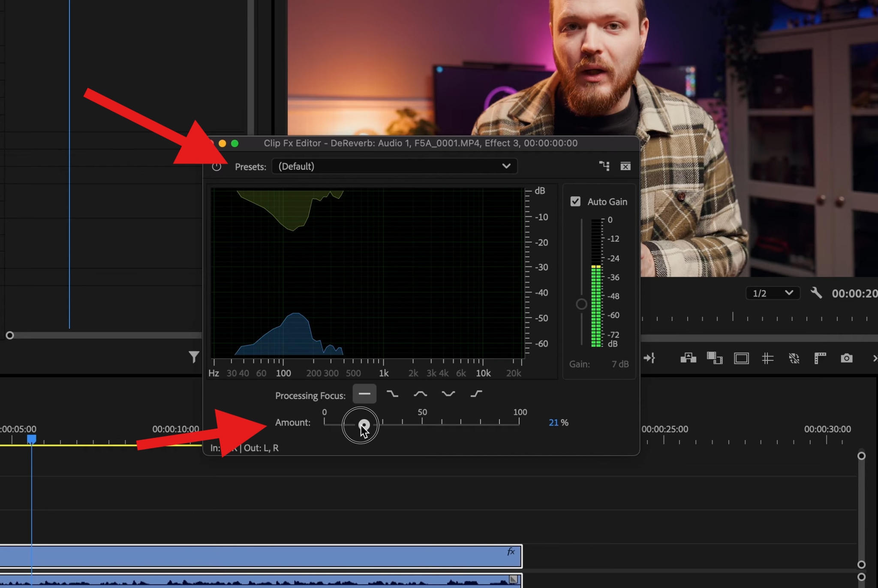Select the notch Processing Focus icon
Viewport: 878px width, 588px height.
[448, 393]
